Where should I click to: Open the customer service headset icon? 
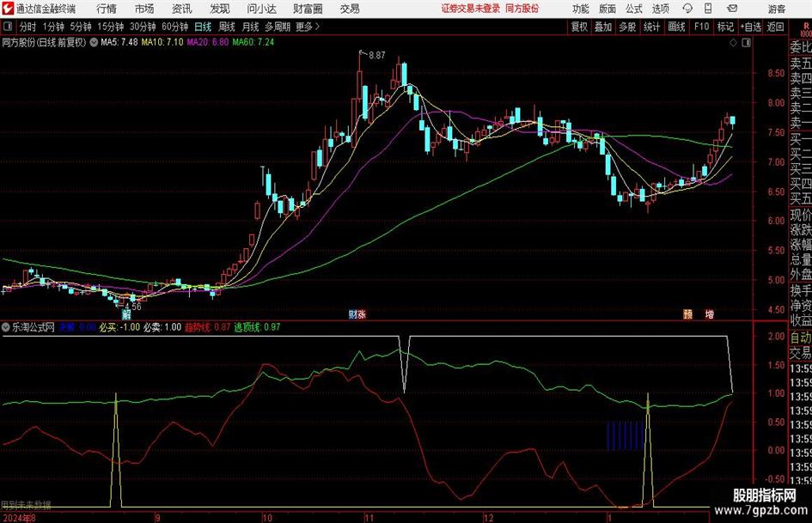coord(687,9)
